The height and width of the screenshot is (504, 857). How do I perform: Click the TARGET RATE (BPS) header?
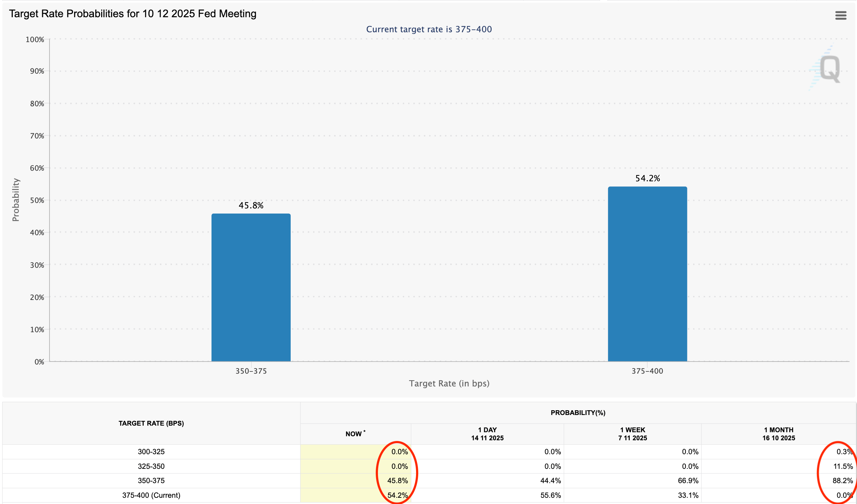click(x=151, y=423)
